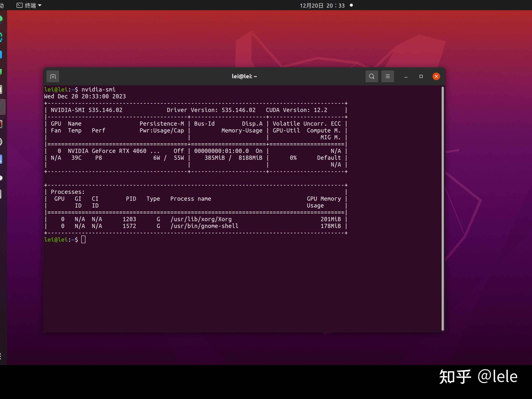Image resolution: width=532 pixels, height=399 pixels.
Task: Minimize the lei@lei terminal window
Action: pyautogui.click(x=406, y=76)
